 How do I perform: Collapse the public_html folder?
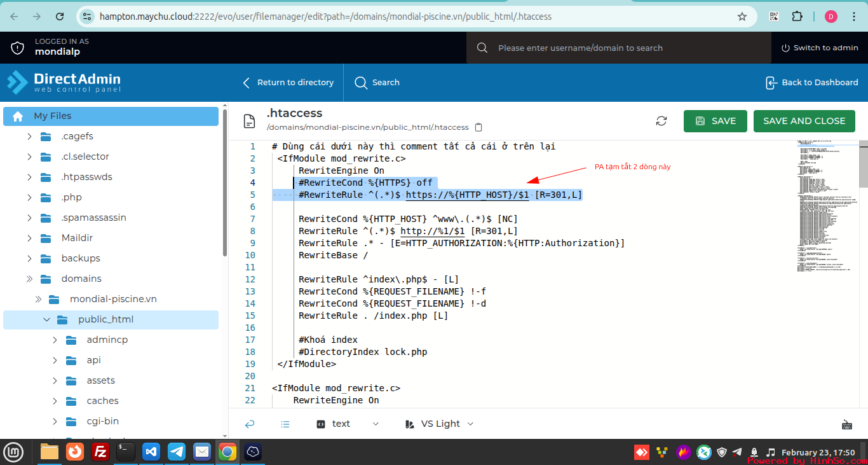(x=46, y=319)
